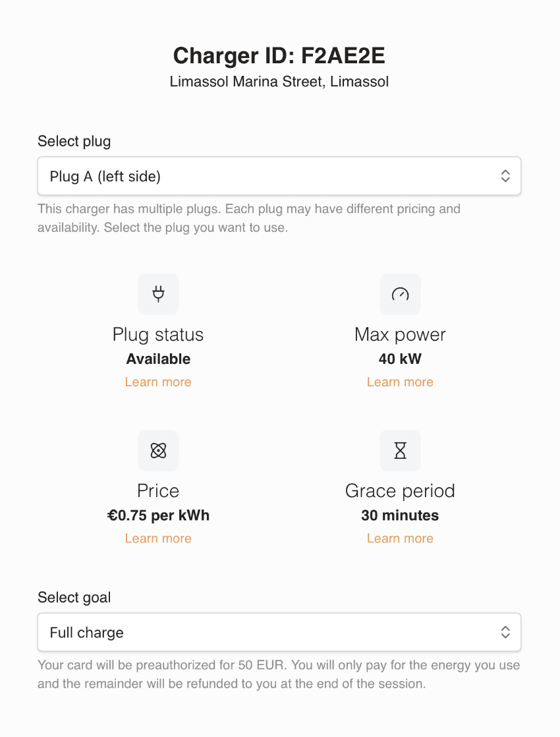Viewport: 560px width, 737px height.
Task: Open the charging goal dropdown
Action: 279,632
